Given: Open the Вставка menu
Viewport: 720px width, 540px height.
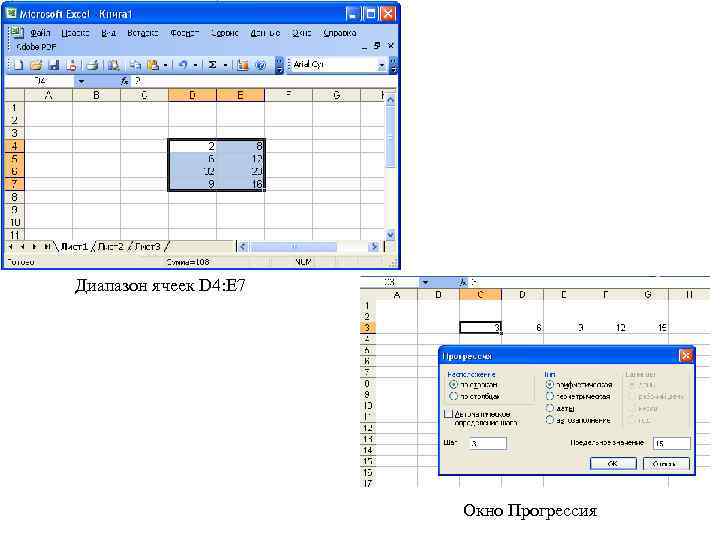Looking at the screenshot, I should 143,33.
